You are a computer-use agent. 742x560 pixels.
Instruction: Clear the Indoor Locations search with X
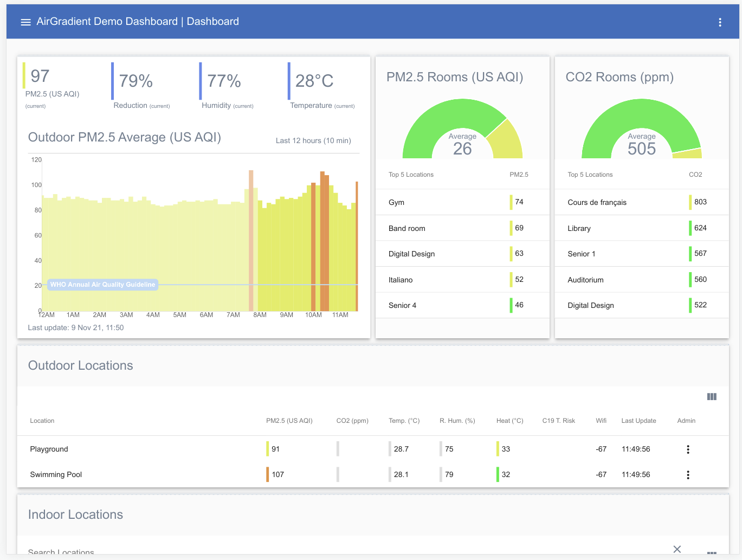coord(677,549)
